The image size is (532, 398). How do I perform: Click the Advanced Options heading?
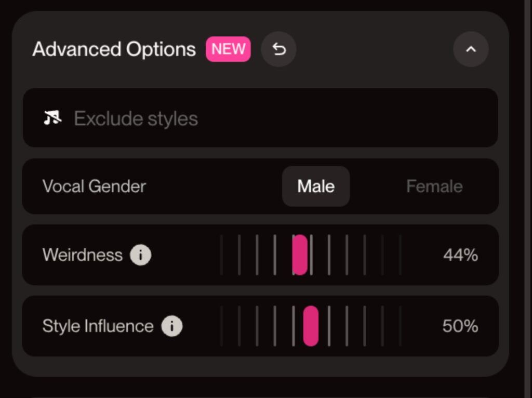tap(114, 49)
